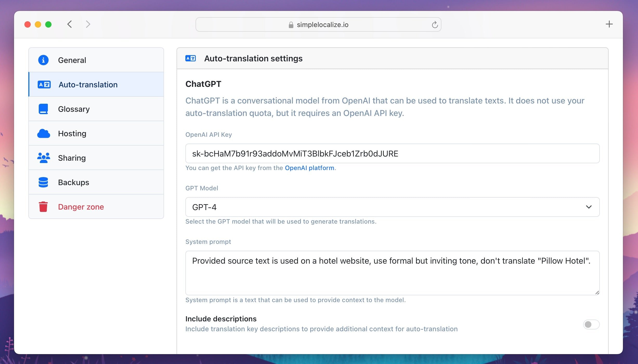Go to Backups section
The height and width of the screenshot is (364, 638).
pyautogui.click(x=96, y=182)
